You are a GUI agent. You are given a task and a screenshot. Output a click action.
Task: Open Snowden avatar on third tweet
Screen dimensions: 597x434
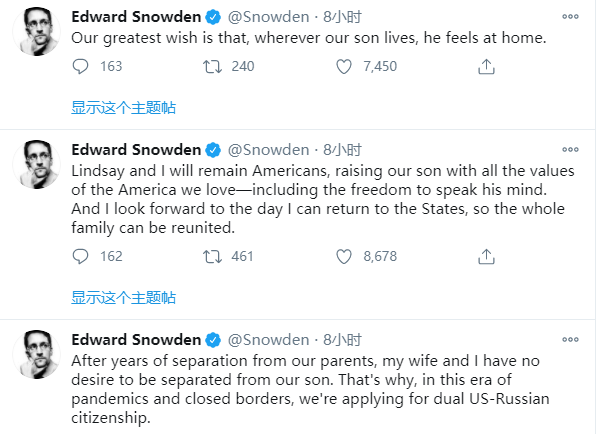[37, 354]
